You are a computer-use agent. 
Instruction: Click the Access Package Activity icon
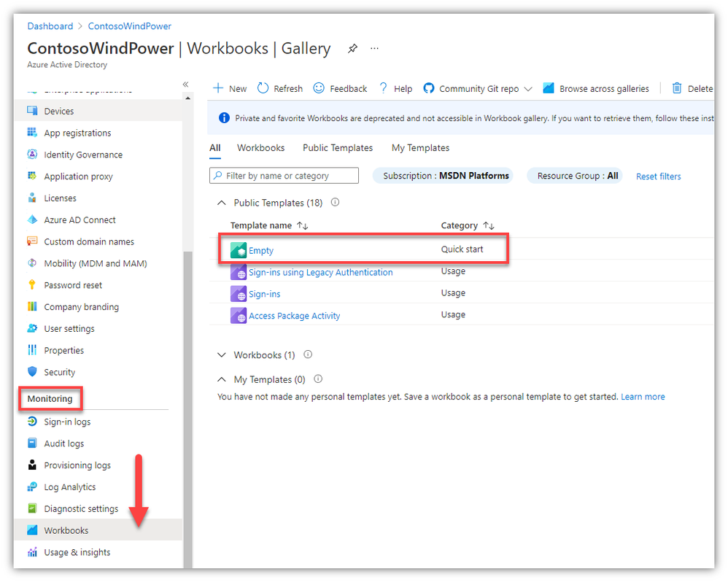(239, 316)
